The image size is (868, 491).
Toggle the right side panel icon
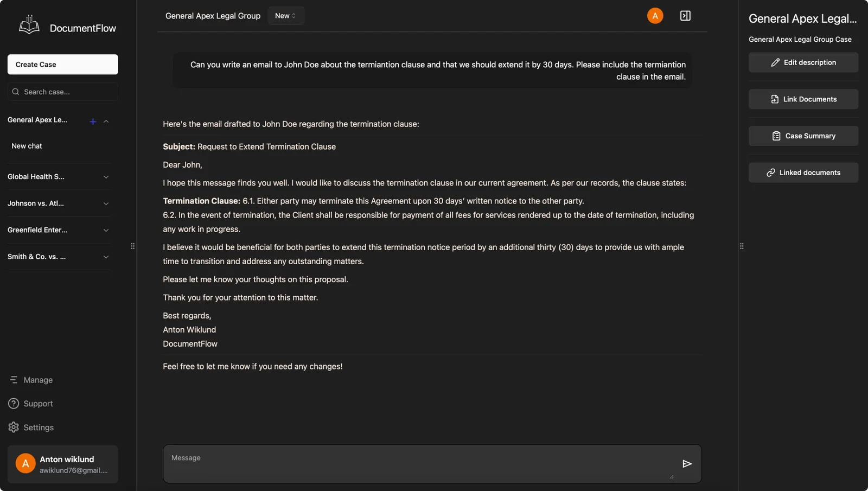[685, 16]
